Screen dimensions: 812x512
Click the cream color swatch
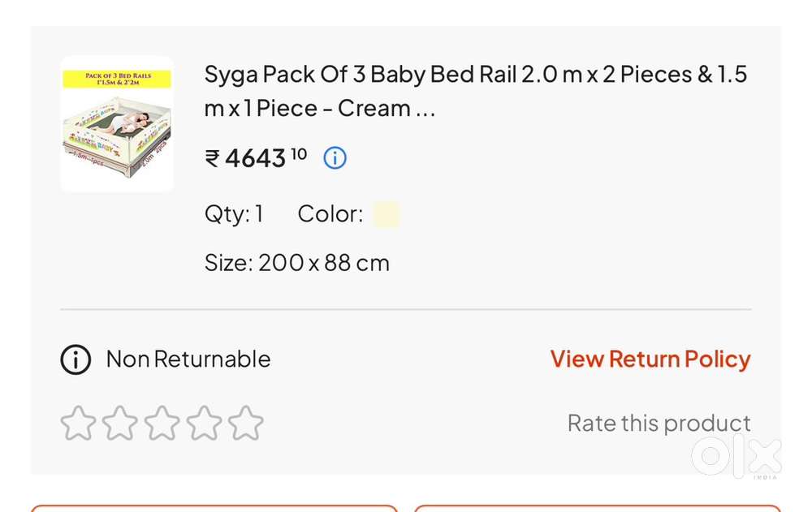tap(386, 214)
